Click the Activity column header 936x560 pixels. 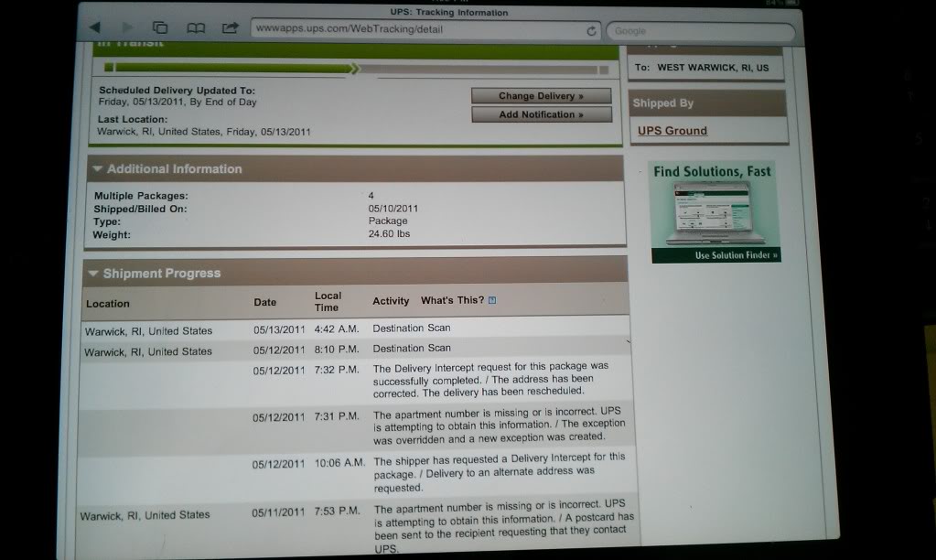[391, 301]
